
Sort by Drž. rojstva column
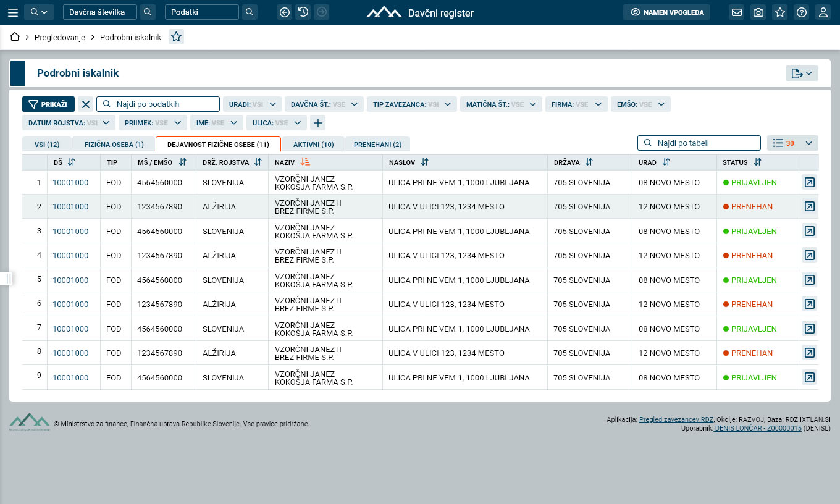pos(258,162)
